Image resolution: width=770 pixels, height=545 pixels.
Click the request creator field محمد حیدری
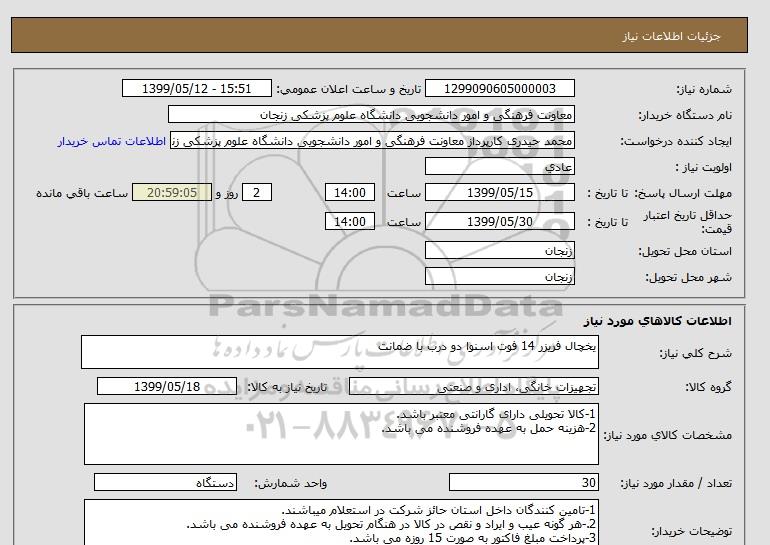[372, 140]
